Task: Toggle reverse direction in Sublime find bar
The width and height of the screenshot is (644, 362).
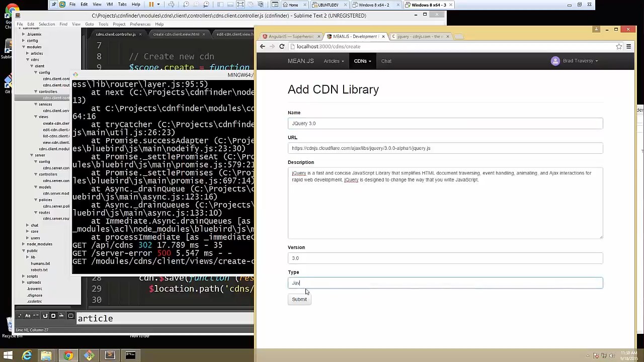Action: pos(45,316)
